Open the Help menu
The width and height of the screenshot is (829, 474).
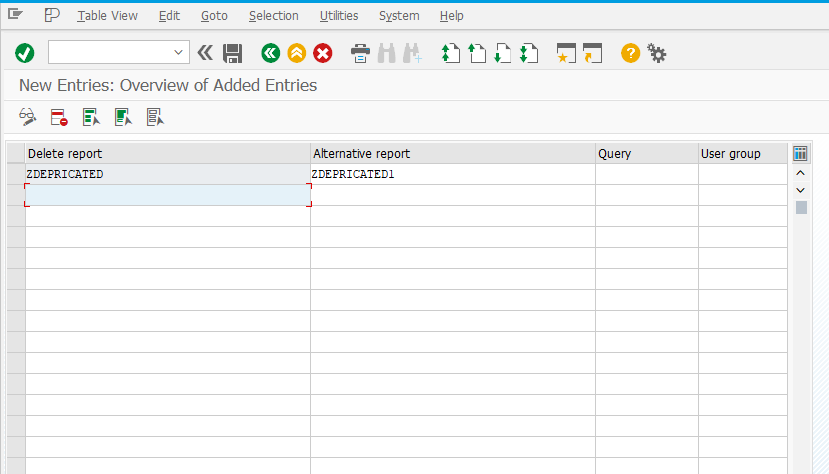pos(452,16)
